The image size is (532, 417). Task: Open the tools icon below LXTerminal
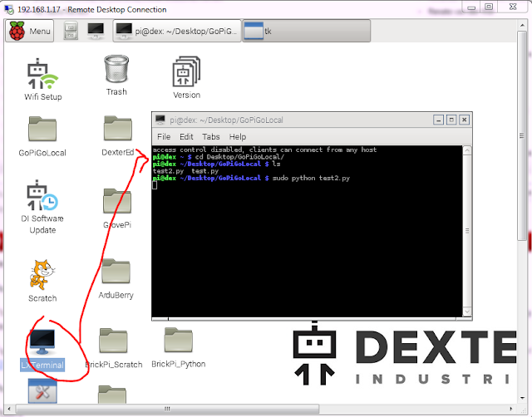42,391
